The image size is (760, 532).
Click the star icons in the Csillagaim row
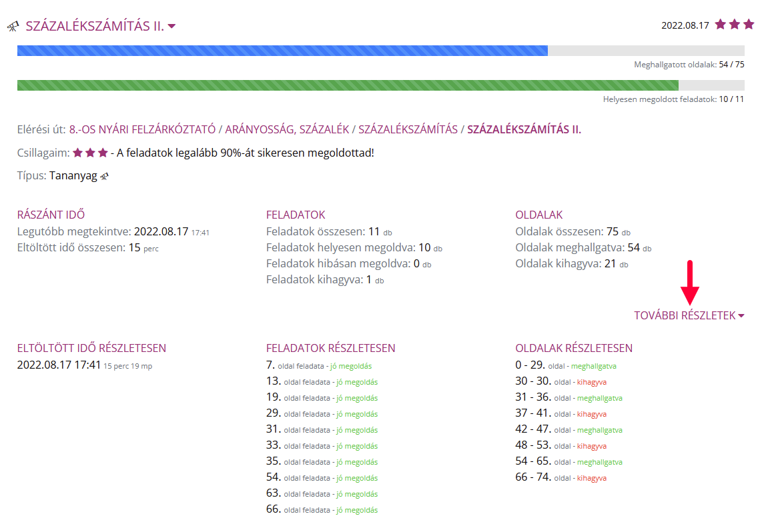(x=89, y=153)
